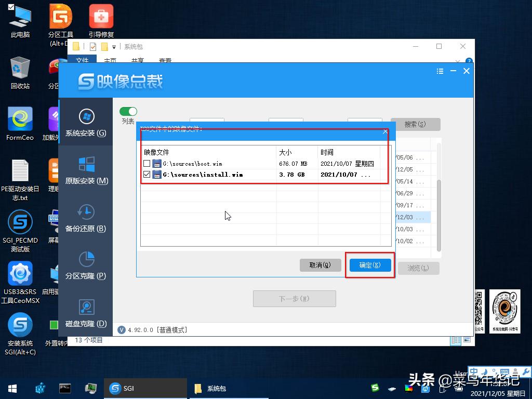The width and height of the screenshot is (532, 399).
Task: Launch 引导修复 from the desktop
Action: click(101, 18)
